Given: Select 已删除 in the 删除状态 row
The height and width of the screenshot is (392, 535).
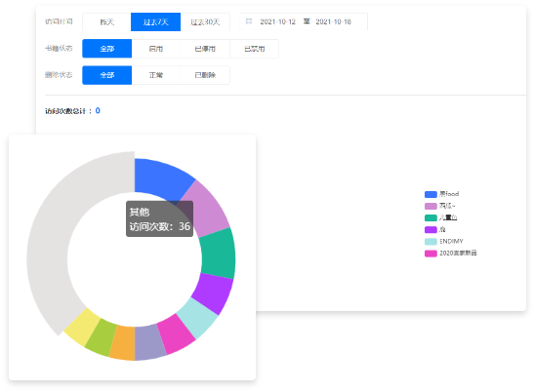Looking at the screenshot, I should 205,75.
